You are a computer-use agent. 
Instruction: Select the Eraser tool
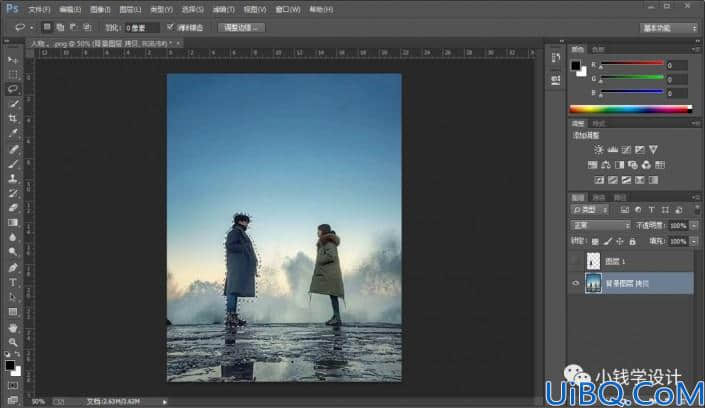pos(13,208)
